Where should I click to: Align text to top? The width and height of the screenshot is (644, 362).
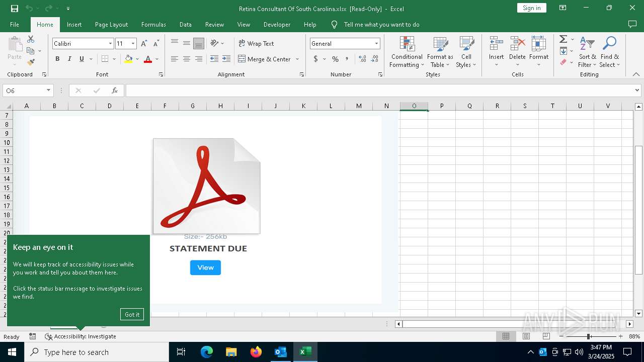click(x=175, y=43)
